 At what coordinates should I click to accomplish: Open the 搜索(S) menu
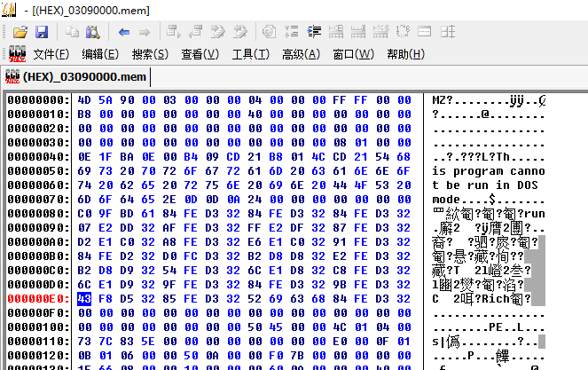tap(150, 54)
